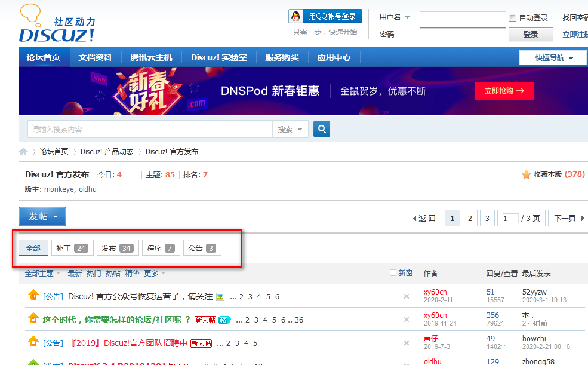Click the 登录 button
Screen dimensions: 588x365
(x=531, y=35)
